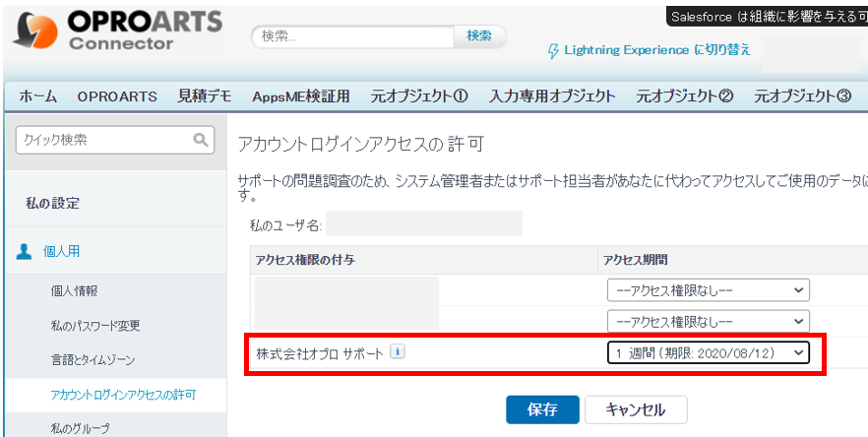This screenshot has width=868, height=437.
Task: Click the 検索 button in header
Action: 479,36
